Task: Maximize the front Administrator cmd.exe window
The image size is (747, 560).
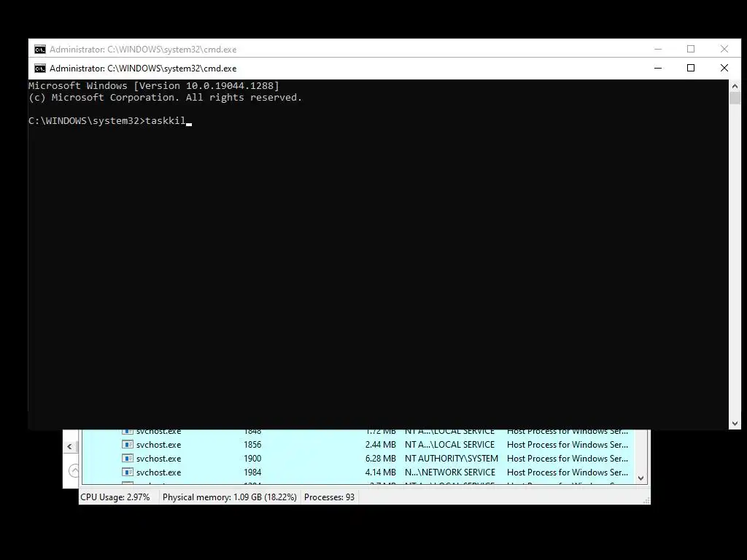Action: pos(691,68)
